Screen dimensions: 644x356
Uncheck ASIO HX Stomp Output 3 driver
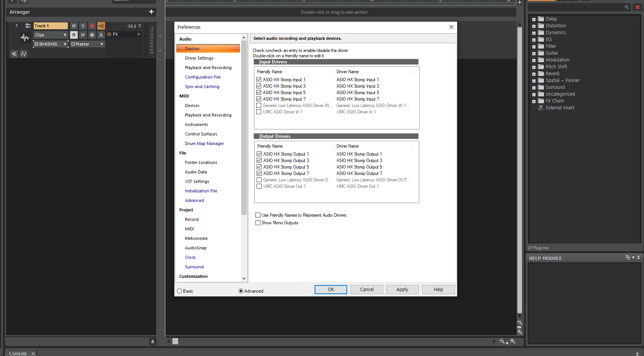coord(259,161)
